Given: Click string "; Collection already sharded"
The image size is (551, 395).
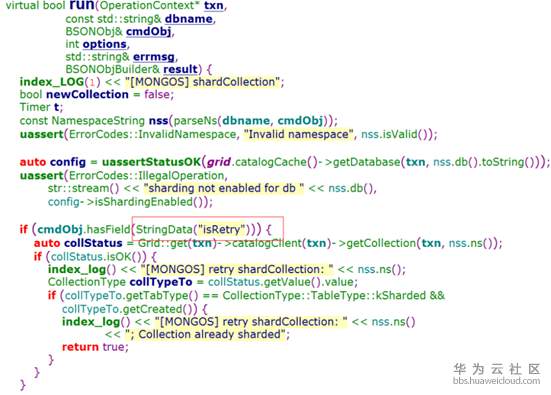Looking at the screenshot, I should coord(205,335).
